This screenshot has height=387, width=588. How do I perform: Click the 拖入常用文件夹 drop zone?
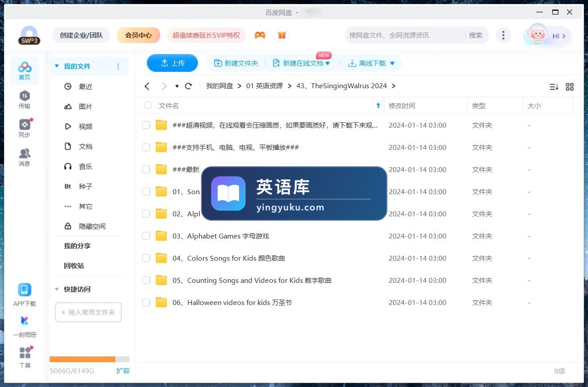tap(88, 312)
